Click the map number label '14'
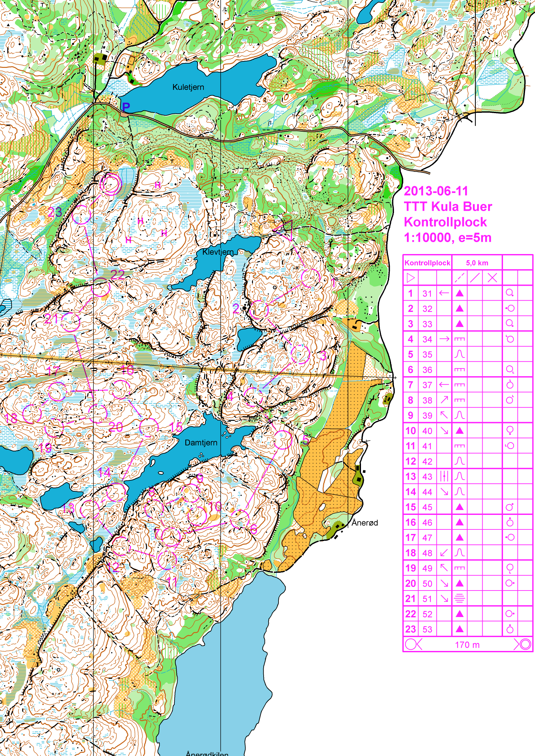Screen dimensions: 535x756 (x=104, y=473)
